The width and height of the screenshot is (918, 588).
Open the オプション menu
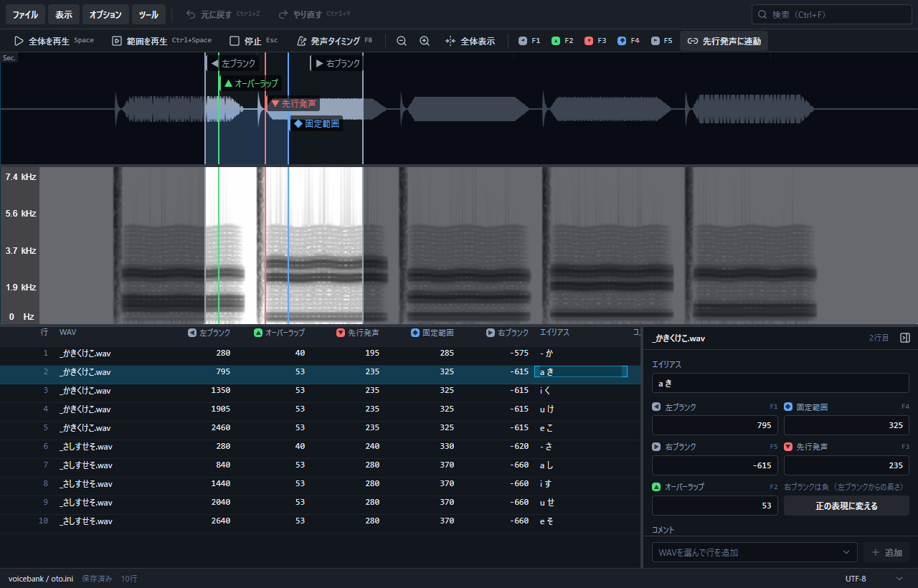pyautogui.click(x=105, y=14)
